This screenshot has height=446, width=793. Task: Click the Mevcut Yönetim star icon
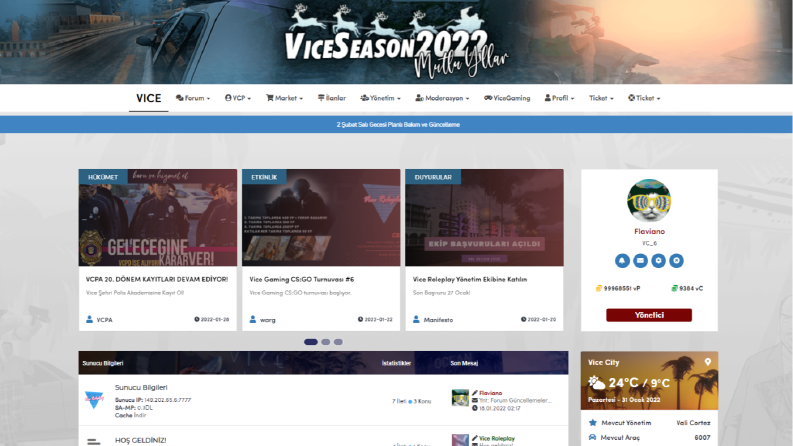click(x=593, y=422)
